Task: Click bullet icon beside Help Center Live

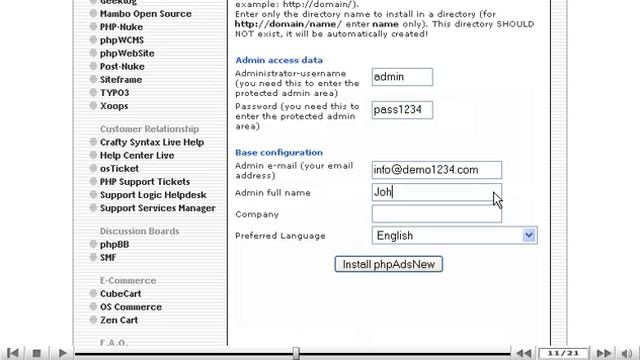Action: click(93, 155)
